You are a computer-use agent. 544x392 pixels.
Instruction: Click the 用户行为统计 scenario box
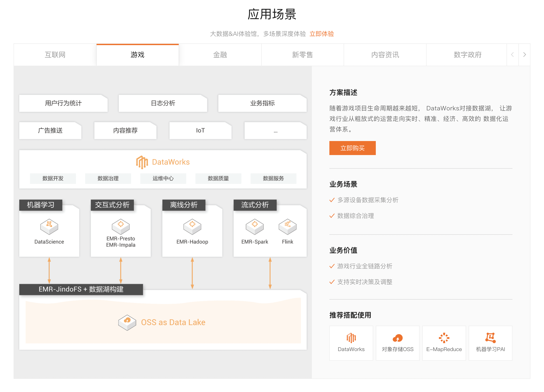pos(63,103)
